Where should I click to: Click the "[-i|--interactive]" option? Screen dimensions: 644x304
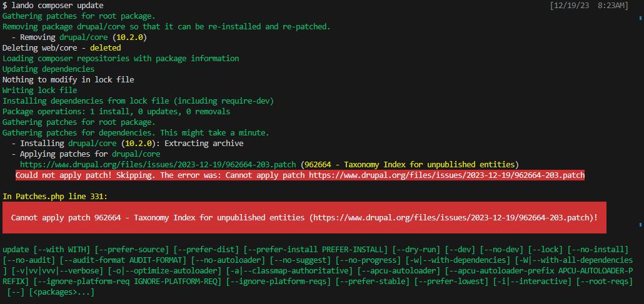532,281
